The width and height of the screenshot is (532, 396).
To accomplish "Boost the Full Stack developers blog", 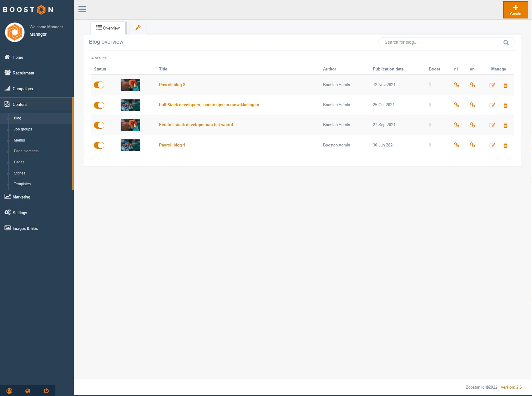I will tap(430, 105).
